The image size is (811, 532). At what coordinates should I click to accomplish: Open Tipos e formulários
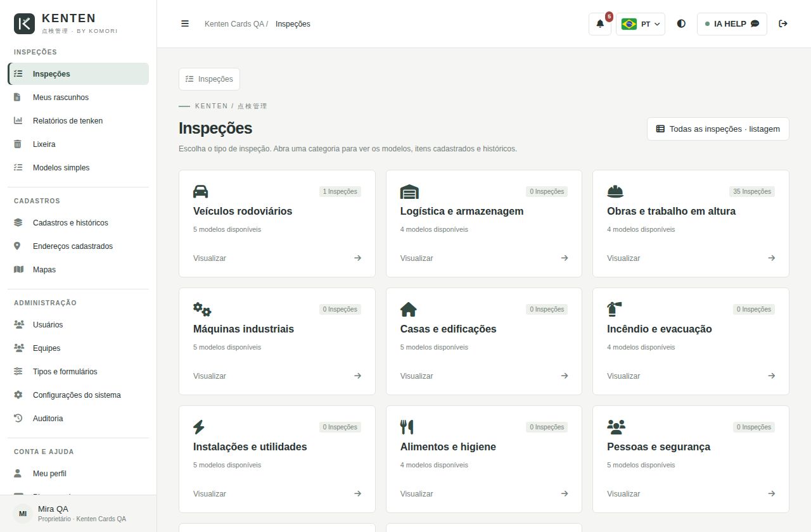coord(78,372)
